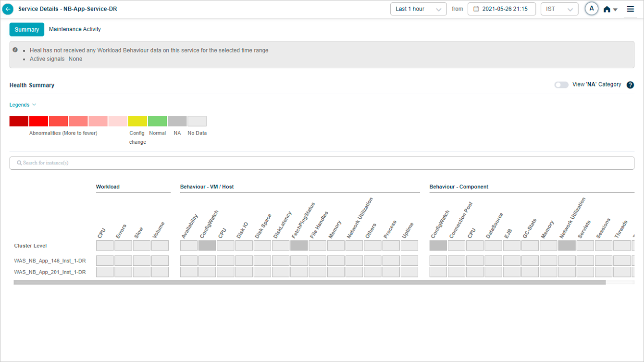Open the hamburger menu icon

point(631,9)
